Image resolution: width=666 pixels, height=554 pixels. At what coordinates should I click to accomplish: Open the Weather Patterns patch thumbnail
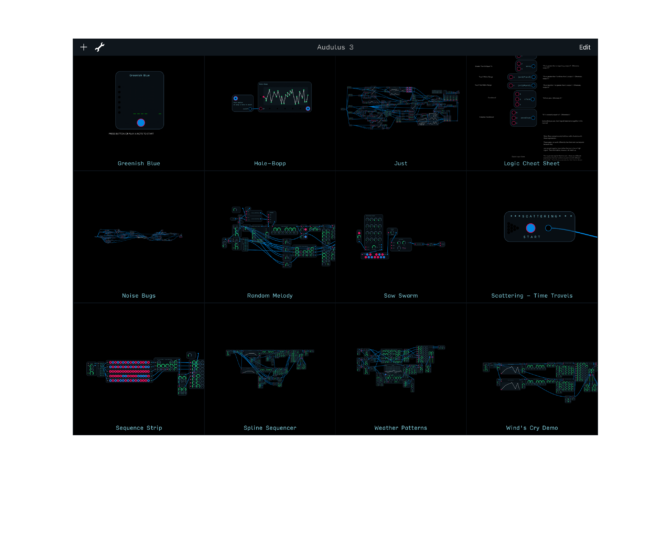(401, 368)
